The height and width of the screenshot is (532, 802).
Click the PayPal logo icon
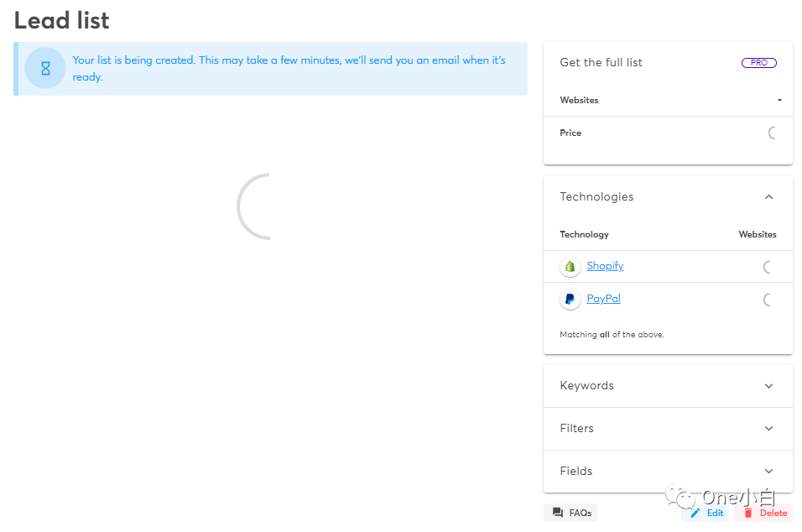570,300
